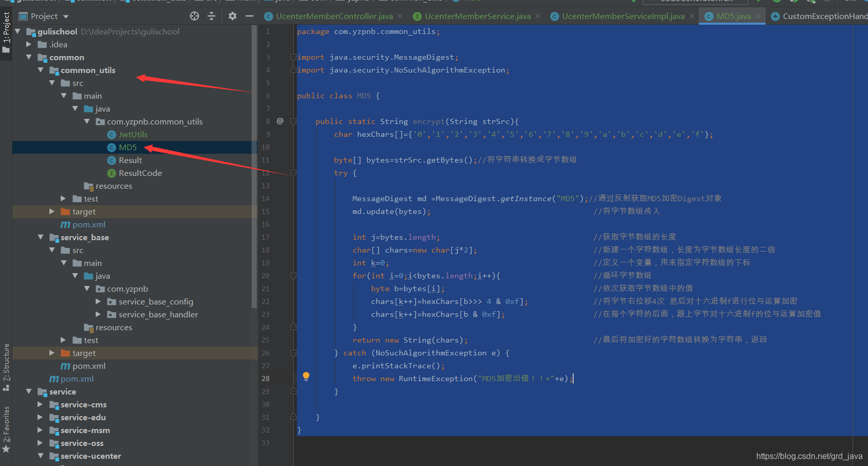Expand the service-oss module
868x466 pixels.
pos(41,443)
